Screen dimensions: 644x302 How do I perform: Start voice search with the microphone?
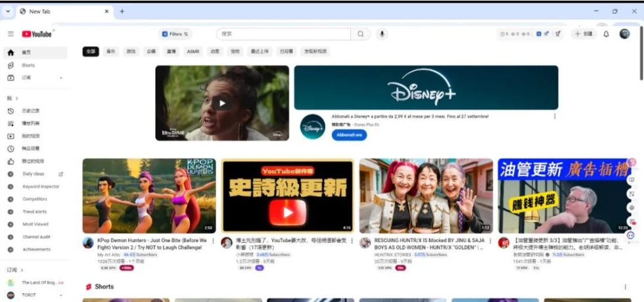click(381, 34)
